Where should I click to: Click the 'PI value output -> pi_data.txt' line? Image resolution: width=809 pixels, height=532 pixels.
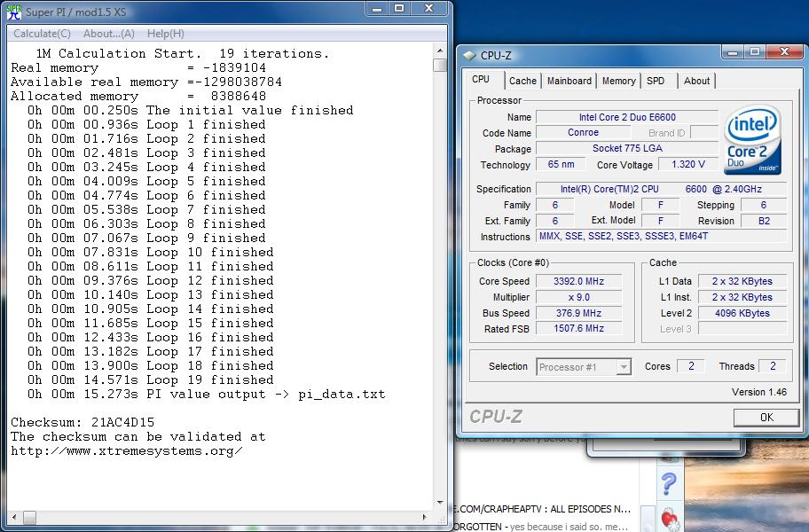207,395
